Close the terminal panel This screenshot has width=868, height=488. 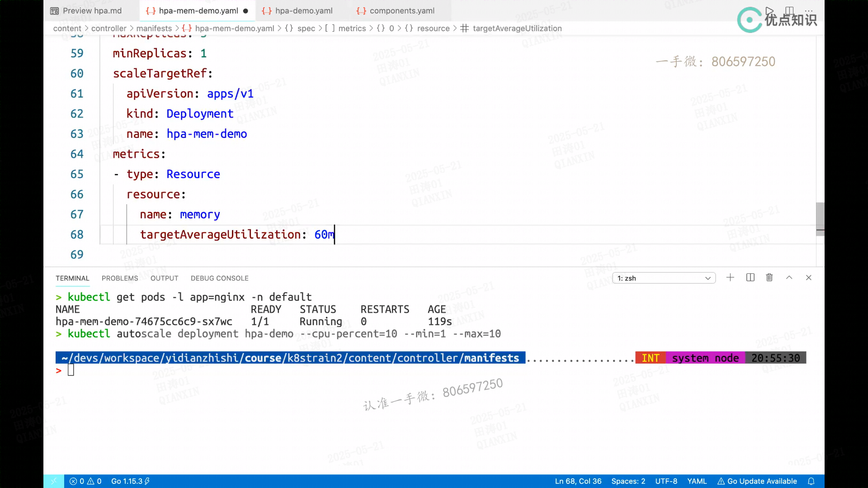(808, 278)
